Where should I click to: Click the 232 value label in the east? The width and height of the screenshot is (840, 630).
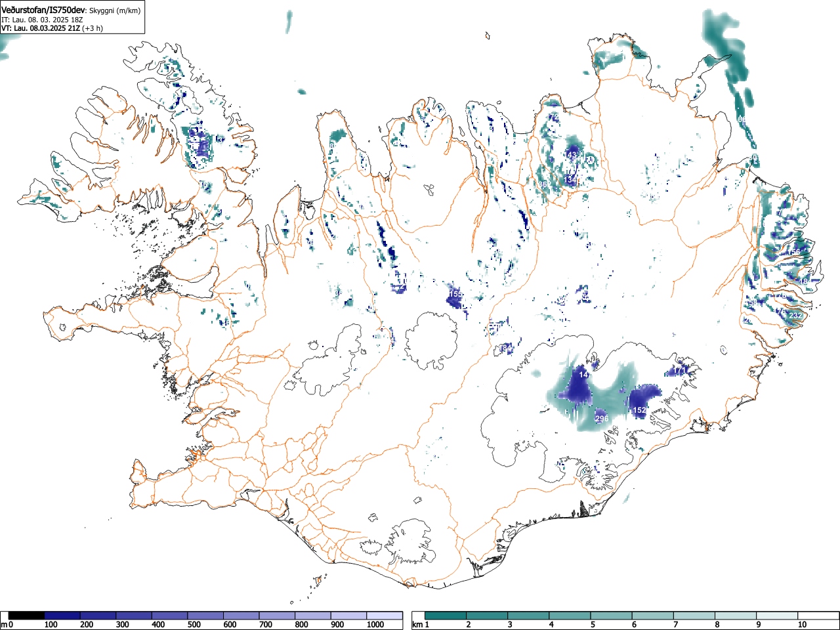click(795, 316)
